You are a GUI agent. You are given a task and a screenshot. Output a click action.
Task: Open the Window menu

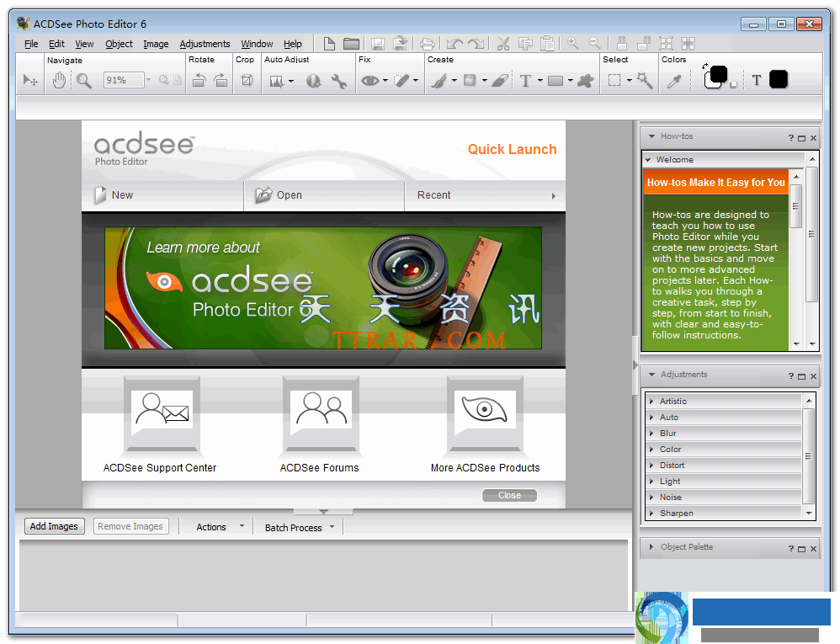(257, 44)
